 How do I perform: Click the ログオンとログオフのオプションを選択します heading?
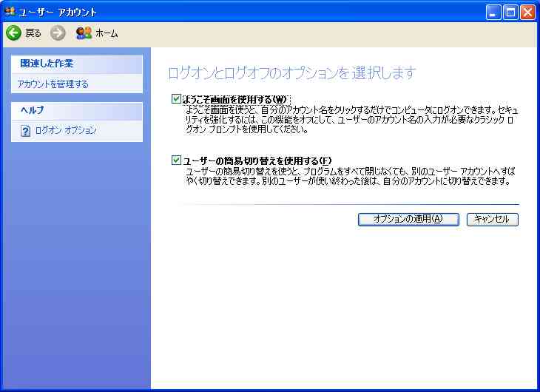[292, 73]
